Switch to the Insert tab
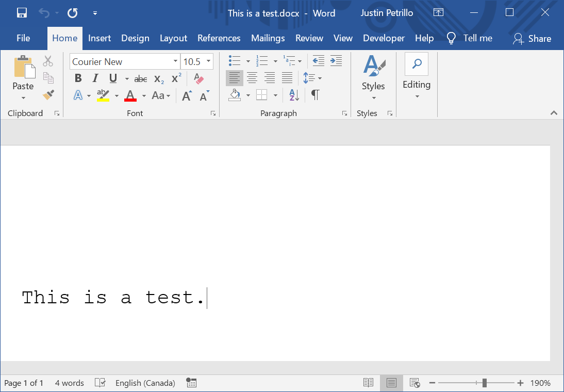The width and height of the screenshot is (564, 392). [99, 38]
